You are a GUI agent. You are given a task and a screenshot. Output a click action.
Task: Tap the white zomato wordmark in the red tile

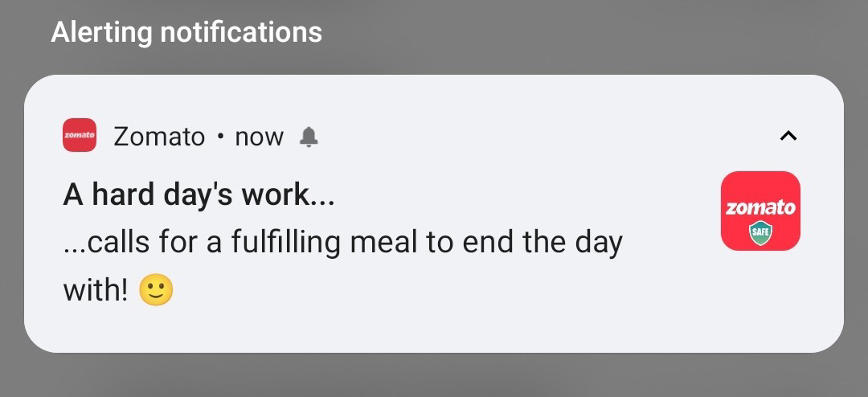pyautogui.click(x=760, y=208)
